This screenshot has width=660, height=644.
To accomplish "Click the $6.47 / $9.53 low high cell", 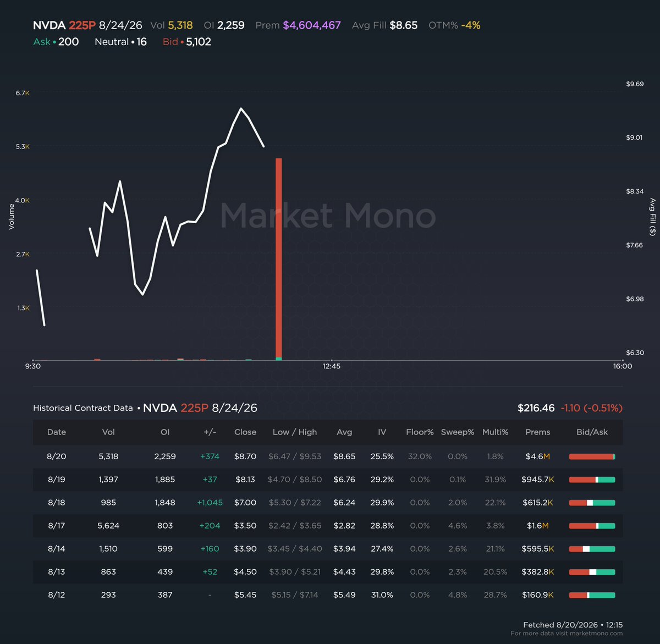I will (295, 456).
